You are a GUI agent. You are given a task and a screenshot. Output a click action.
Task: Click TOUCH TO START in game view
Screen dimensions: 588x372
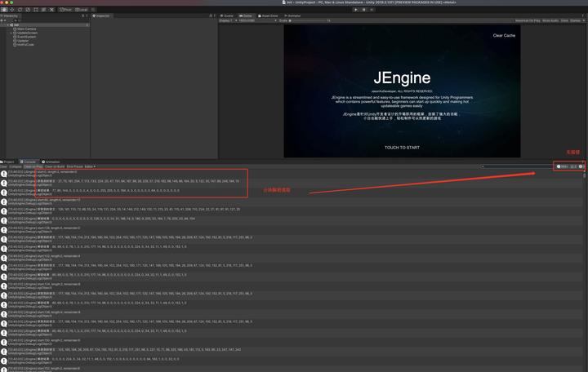[402, 148]
